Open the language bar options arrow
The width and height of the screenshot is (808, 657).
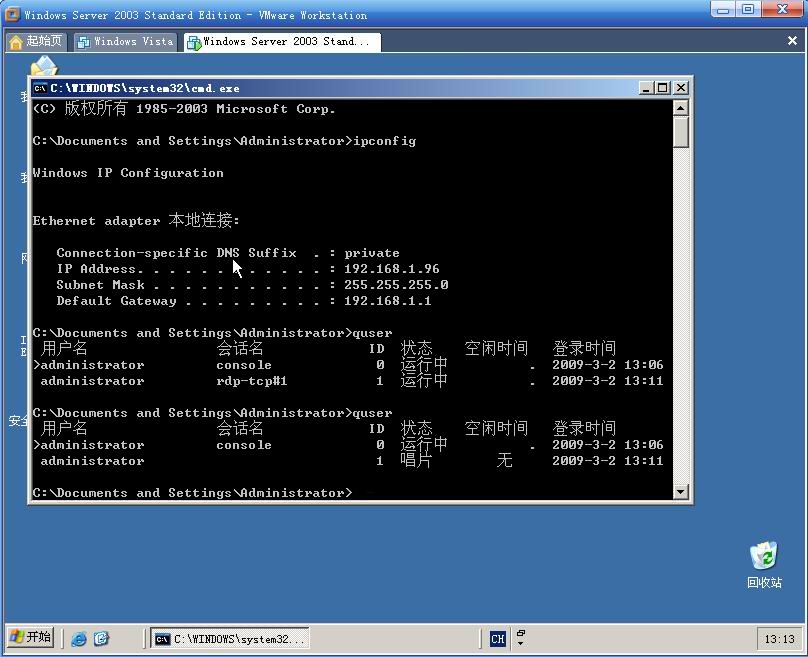coord(521,643)
